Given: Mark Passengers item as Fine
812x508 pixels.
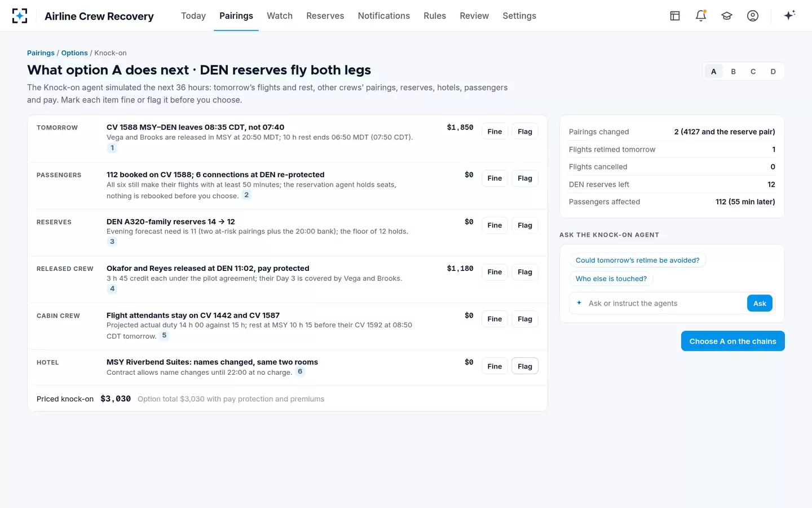Looking at the screenshot, I should pyautogui.click(x=495, y=178).
